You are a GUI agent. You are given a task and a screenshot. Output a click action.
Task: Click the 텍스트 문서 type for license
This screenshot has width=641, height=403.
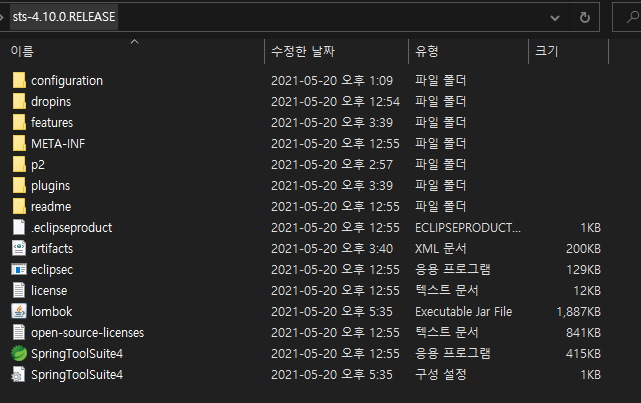447,291
